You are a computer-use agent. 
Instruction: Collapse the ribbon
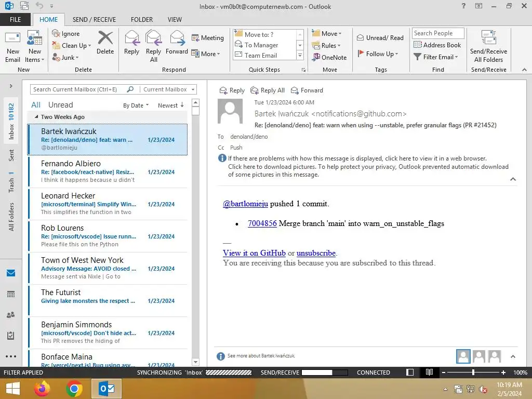tap(524, 70)
